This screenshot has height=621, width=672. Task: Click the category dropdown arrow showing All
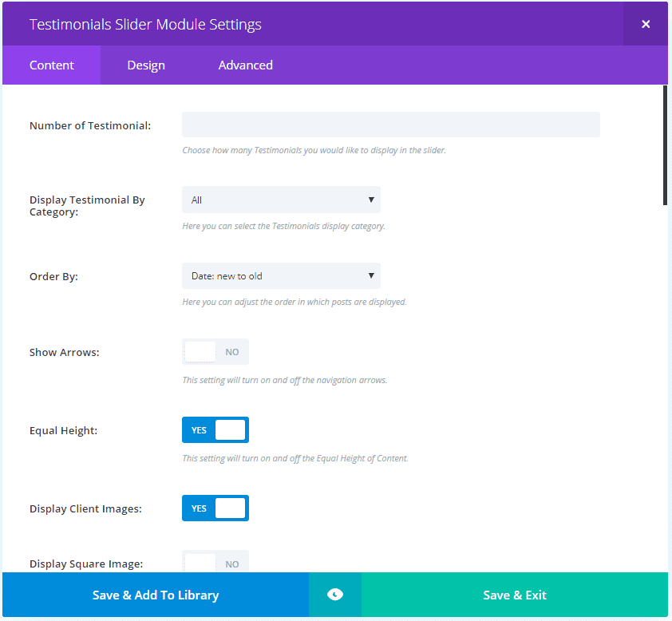[x=371, y=200]
